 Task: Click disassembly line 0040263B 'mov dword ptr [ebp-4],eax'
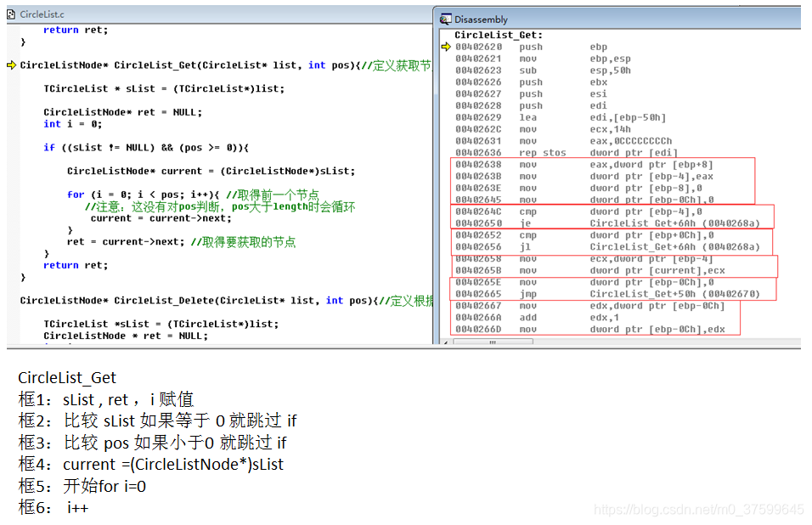click(x=584, y=177)
